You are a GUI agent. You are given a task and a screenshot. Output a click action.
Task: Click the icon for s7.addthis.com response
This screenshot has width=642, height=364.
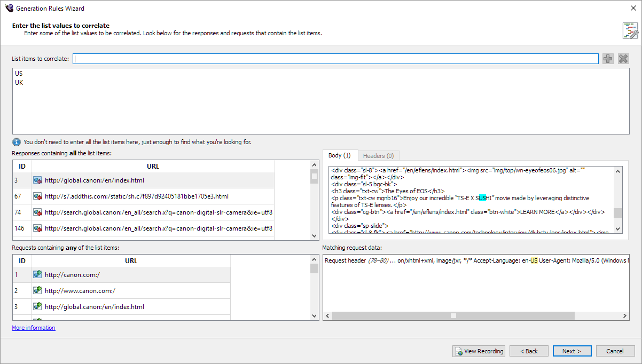click(37, 196)
